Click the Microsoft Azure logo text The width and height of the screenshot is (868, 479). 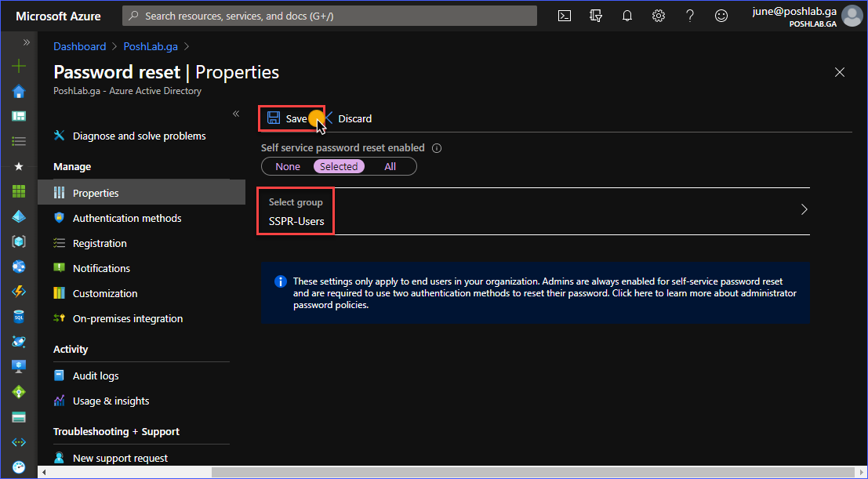click(x=58, y=16)
